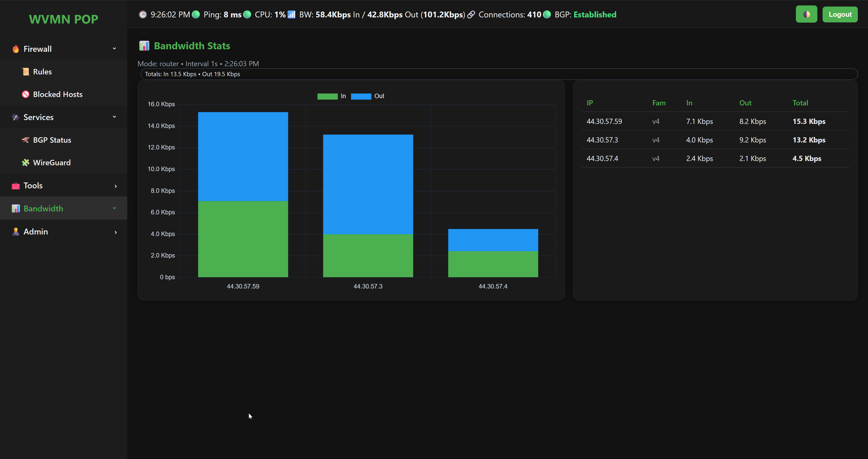868x459 pixels.
Task: Collapse the Firewall section chevron
Action: tap(114, 49)
